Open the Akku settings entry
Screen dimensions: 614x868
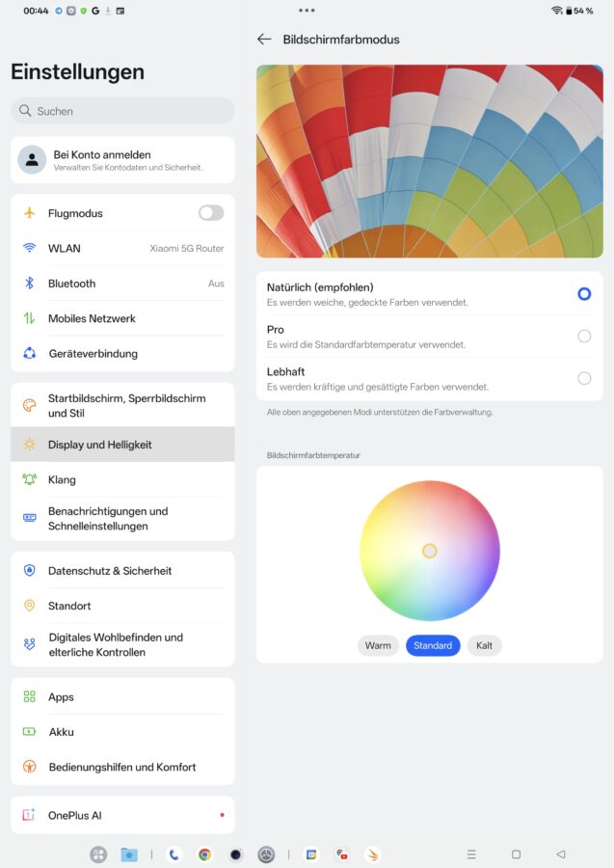click(122, 732)
